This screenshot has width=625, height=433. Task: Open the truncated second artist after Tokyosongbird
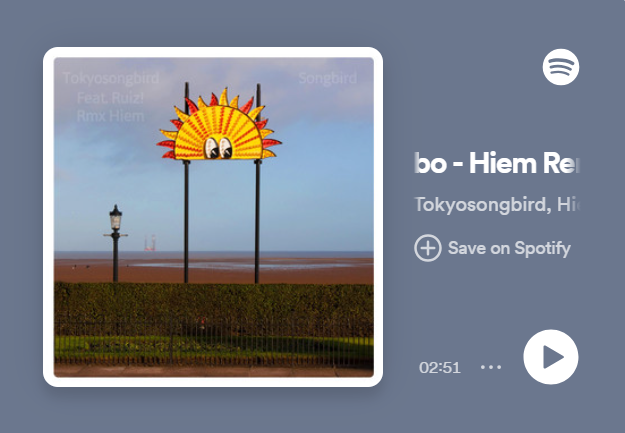pyautogui.click(x=568, y=205)
